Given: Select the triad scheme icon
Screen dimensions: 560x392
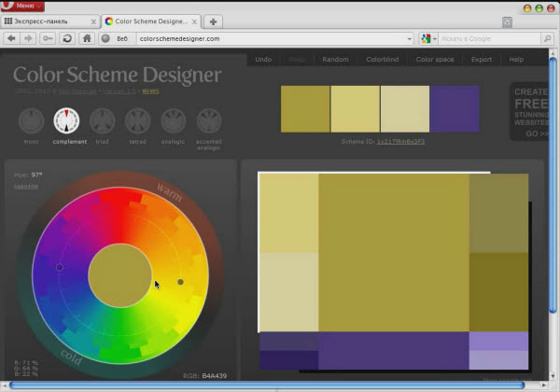Looking at the screenshot, I should pos(103,121).
